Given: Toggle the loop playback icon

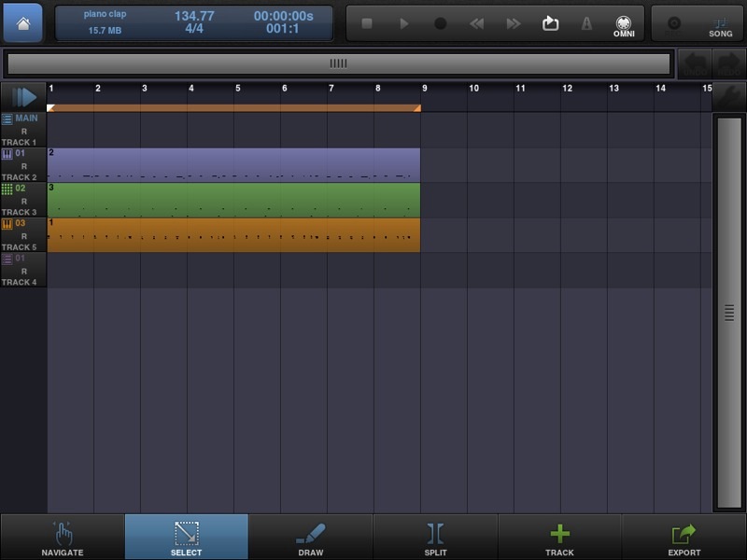Looking at the screenshot, I should coord(550,22).
